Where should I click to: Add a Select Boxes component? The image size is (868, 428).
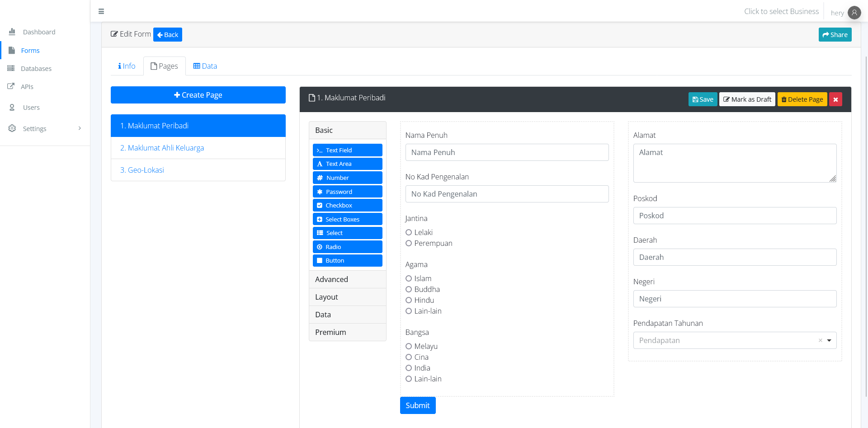(x=347, y=219)
